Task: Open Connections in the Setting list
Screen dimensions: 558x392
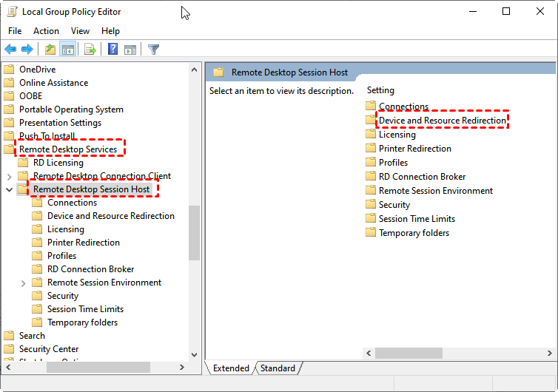Action: click(403, 106)
